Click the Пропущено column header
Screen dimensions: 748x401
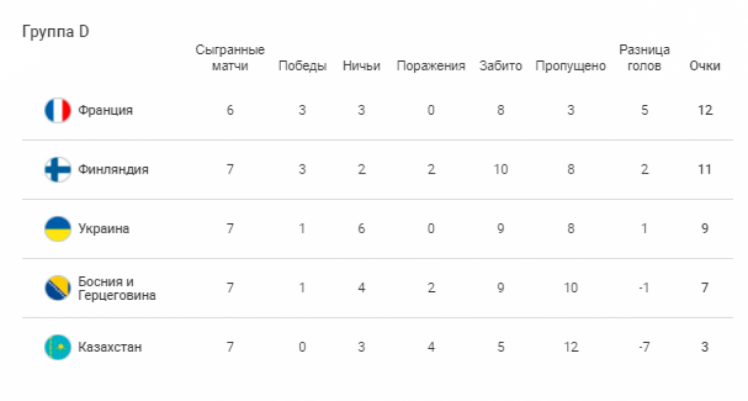(571, 66)
